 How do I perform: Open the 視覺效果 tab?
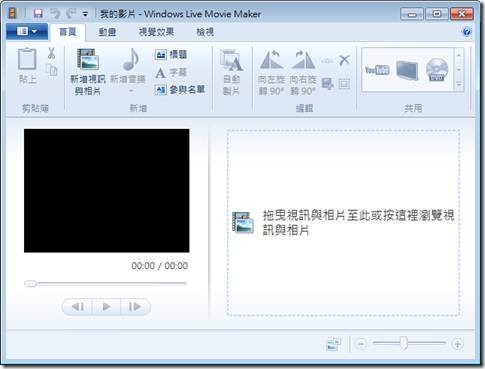[156, 32]
